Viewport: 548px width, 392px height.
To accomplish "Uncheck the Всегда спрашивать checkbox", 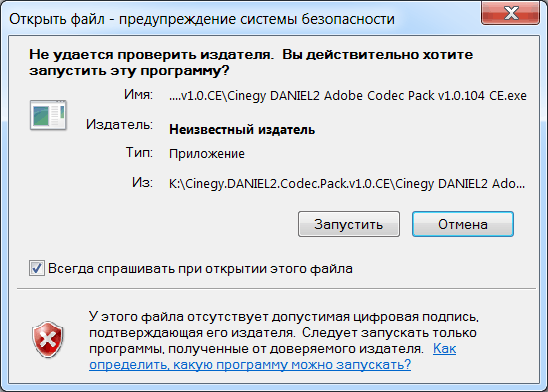I will 37,268.
